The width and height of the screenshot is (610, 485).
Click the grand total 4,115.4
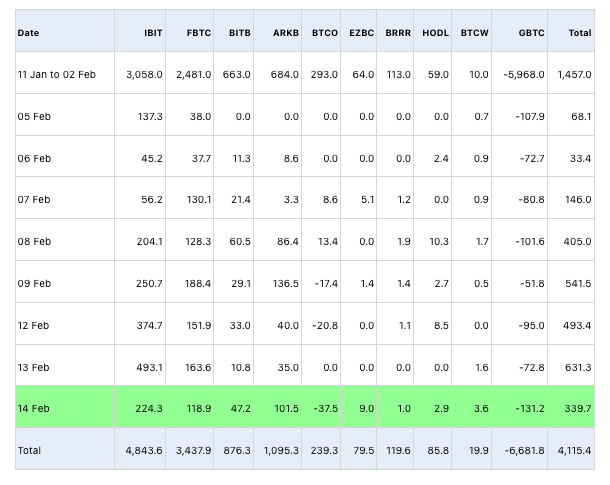574,450
